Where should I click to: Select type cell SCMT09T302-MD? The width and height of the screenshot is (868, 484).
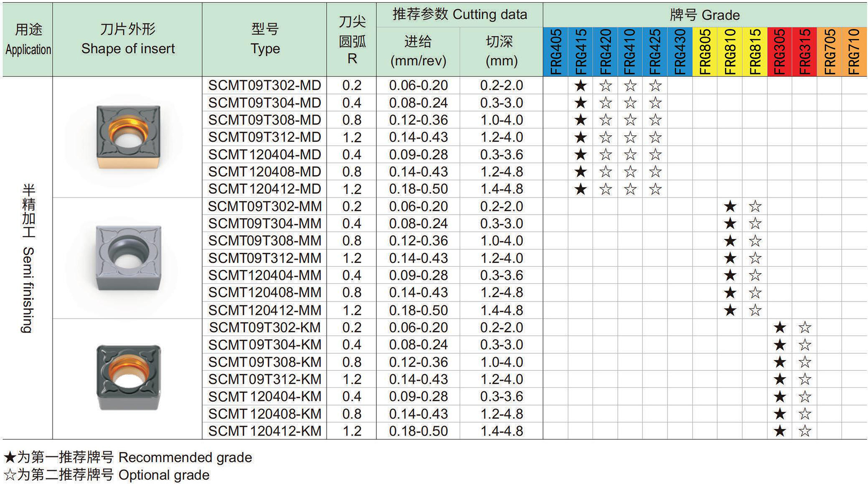pyautogui.click(x=264, y=85)
